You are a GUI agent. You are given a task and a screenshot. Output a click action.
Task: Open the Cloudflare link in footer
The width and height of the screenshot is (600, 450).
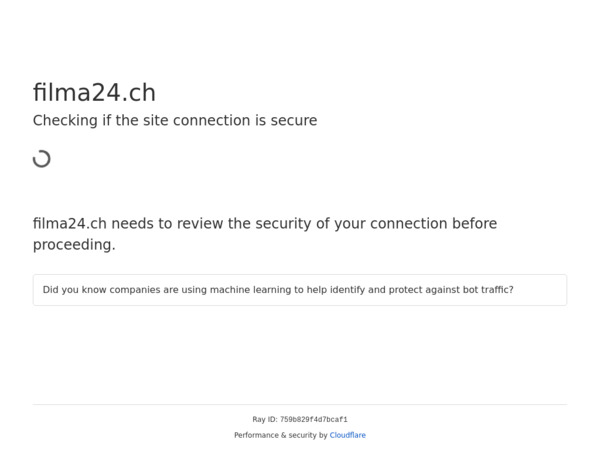(x=347, y=435)
